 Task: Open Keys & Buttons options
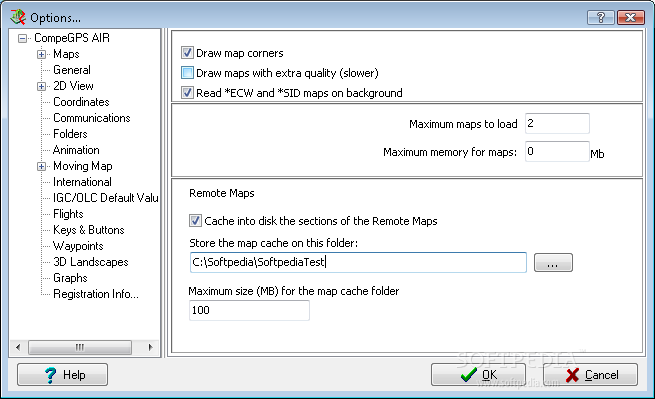[89, 230]
